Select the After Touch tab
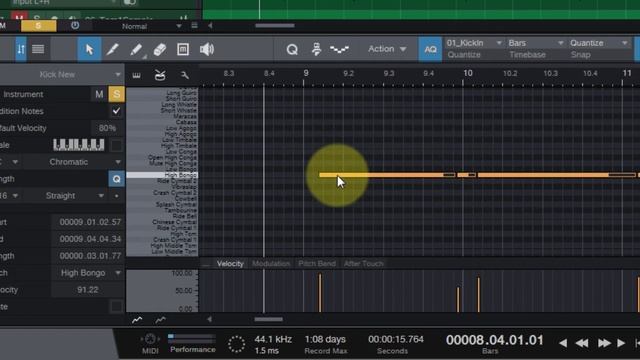The width and height of the screenshot is (640, 360). pos(363,264)
